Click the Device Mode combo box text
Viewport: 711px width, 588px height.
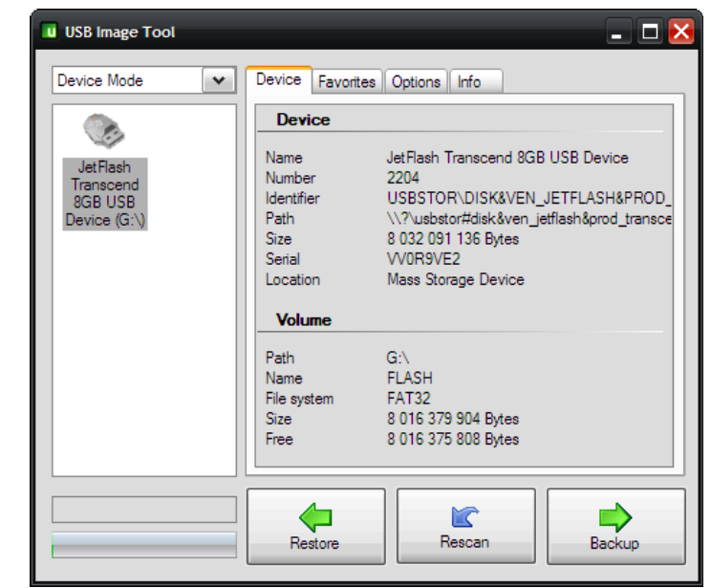(124, 81)
